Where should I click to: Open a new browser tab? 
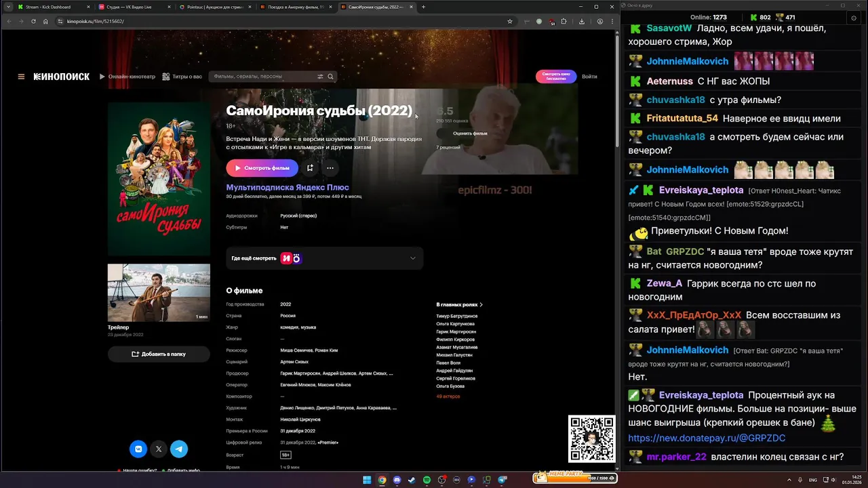coord(424,7)
